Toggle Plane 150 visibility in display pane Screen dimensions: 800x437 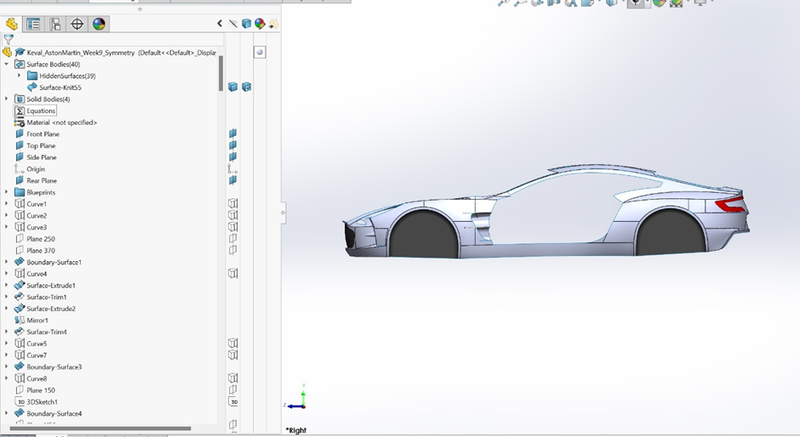point(233,390)
